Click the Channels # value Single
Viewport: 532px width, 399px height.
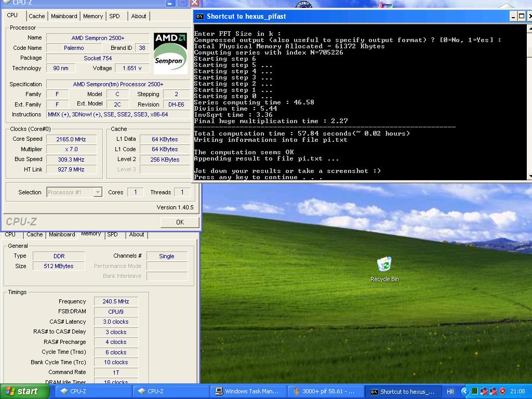click(167, 256)
